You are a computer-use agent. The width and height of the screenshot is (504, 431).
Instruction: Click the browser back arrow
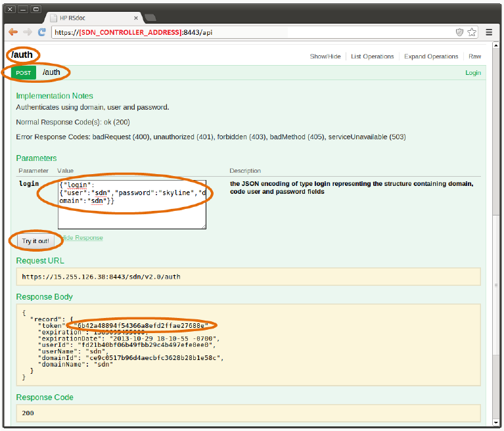(x=13, y=32)
